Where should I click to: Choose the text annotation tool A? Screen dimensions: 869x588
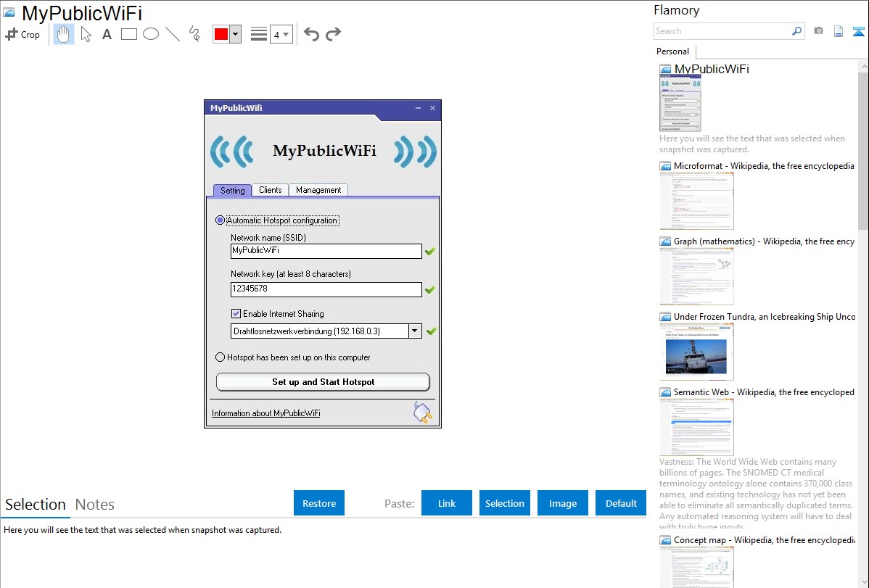point(107,34)
